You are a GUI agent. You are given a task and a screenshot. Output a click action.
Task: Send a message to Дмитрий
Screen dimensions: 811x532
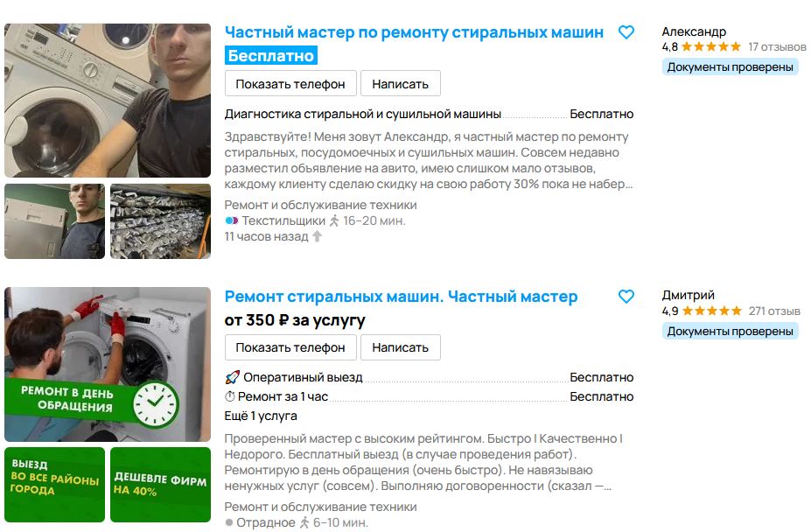[x=401, y=347]
